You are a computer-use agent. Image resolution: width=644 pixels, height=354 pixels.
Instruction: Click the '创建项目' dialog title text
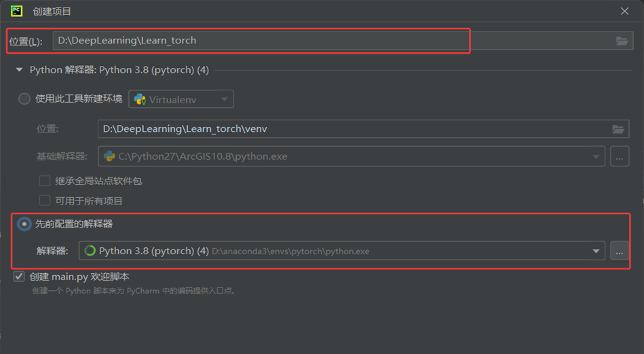(x=52, y=12)
